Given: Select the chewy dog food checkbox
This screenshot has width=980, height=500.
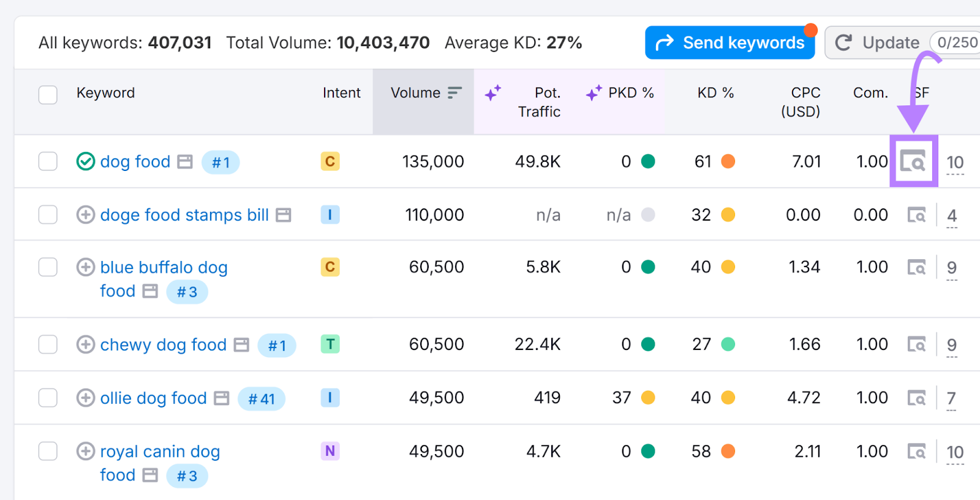Looking at the screenshot, I should click(x=48, y=344).
